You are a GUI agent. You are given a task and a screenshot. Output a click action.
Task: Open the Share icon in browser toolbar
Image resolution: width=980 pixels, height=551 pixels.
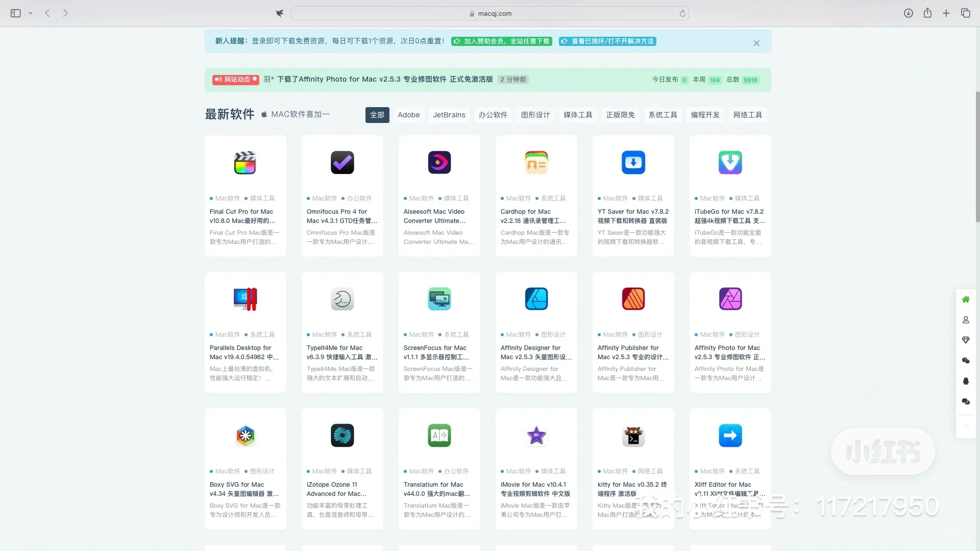pos(928,13)
